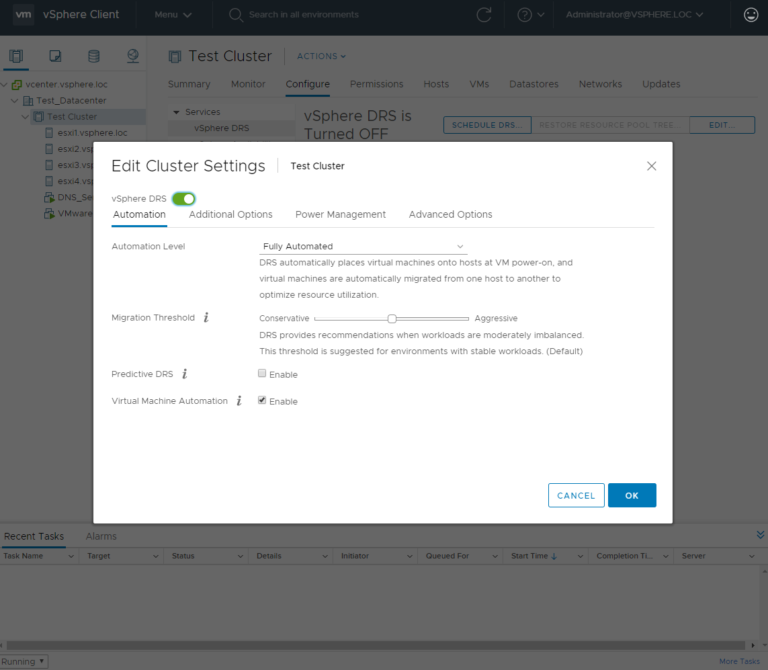
Task: Click the VMware VM icon in tree
Action: 49,214
